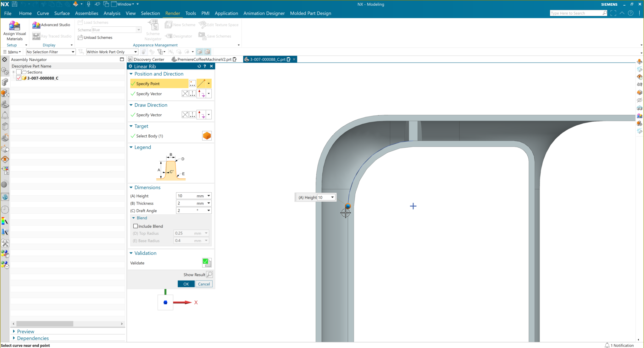This screenshot has height=348, width=644.
Task: Click the OK button to create the rib
Action: [186, 284]
